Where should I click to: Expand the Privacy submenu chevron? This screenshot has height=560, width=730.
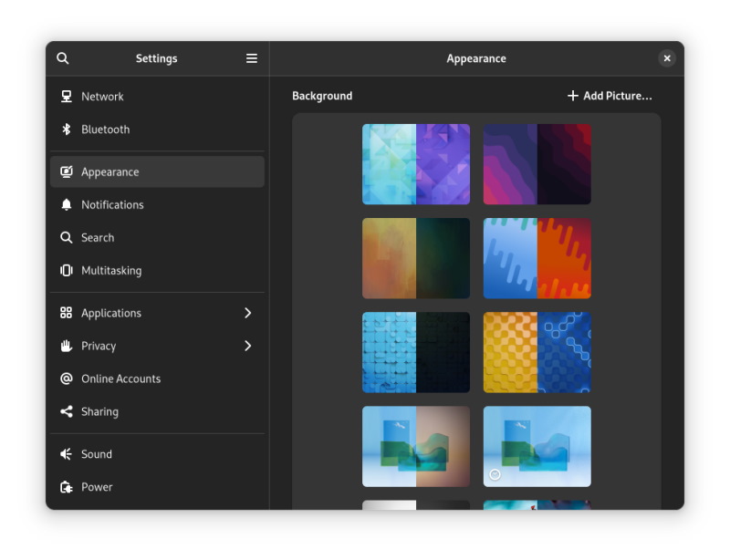click(x=247, y=347)
